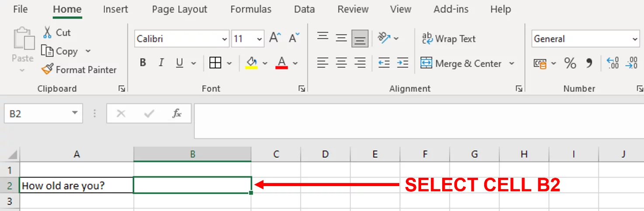The width and height of the screenshot is (644, 211).
Task: Align text left
Action: tap(323, 63)
